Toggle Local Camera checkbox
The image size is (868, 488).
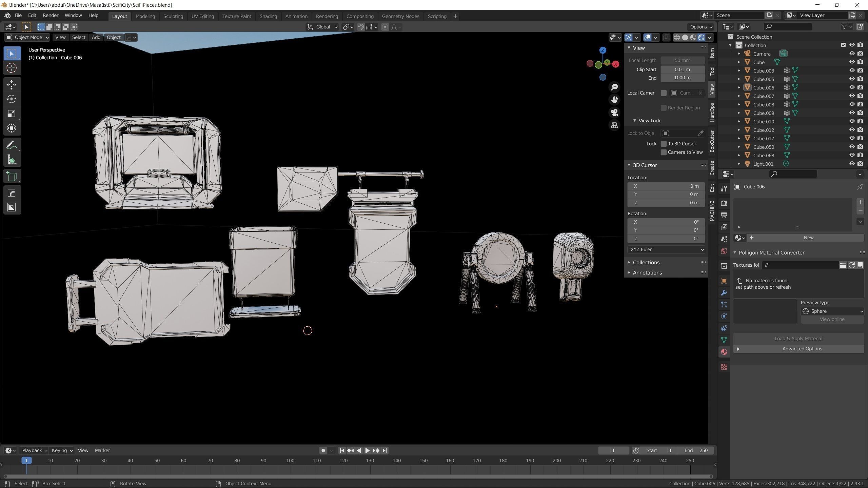point(664,93)
